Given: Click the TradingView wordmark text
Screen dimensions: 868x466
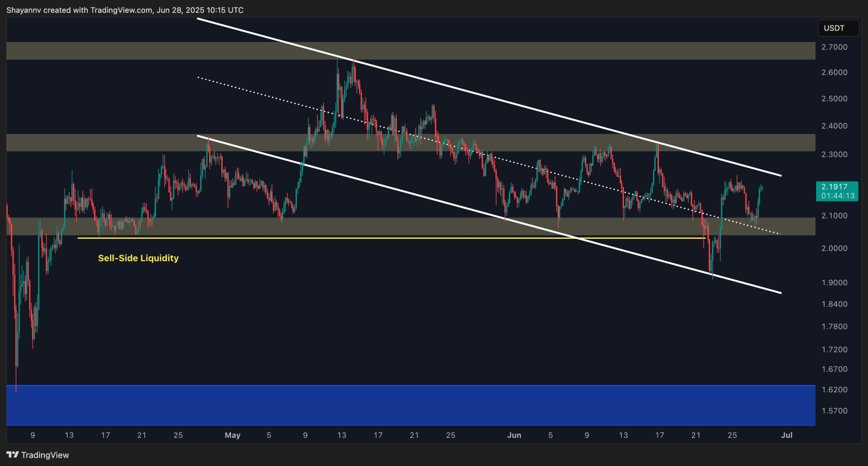Looking at the screenshot, I should [45, 455].
